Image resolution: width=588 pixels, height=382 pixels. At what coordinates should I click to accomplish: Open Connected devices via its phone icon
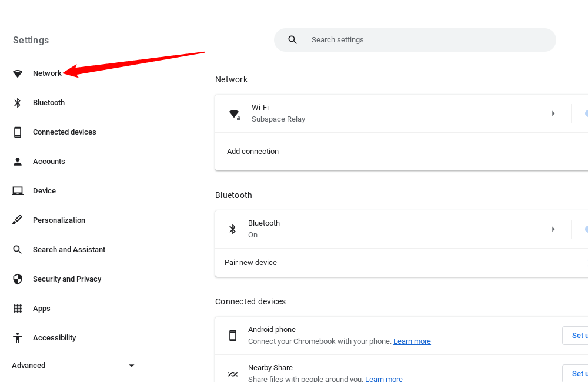17,132
